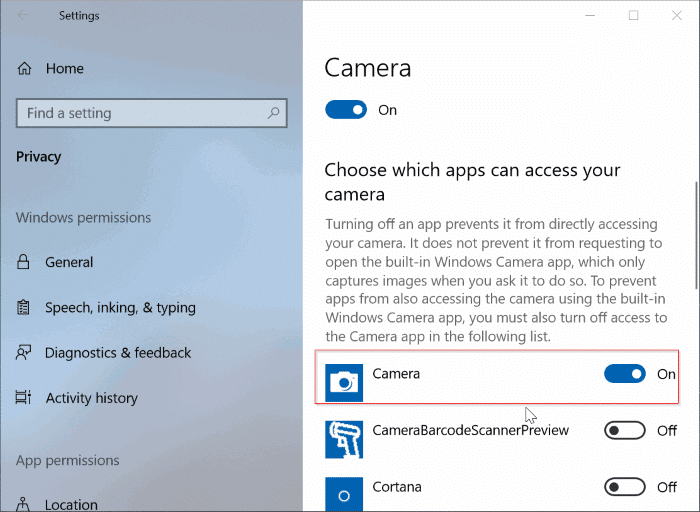Toggle camera access for the Camera app
This screenshot has height=512, width=700.
click(625, 374)
